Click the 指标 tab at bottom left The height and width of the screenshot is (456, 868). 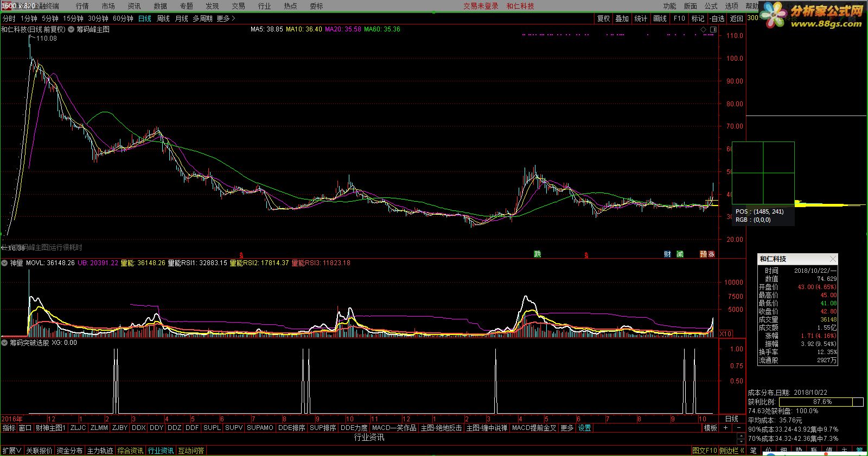coord(9,428)
